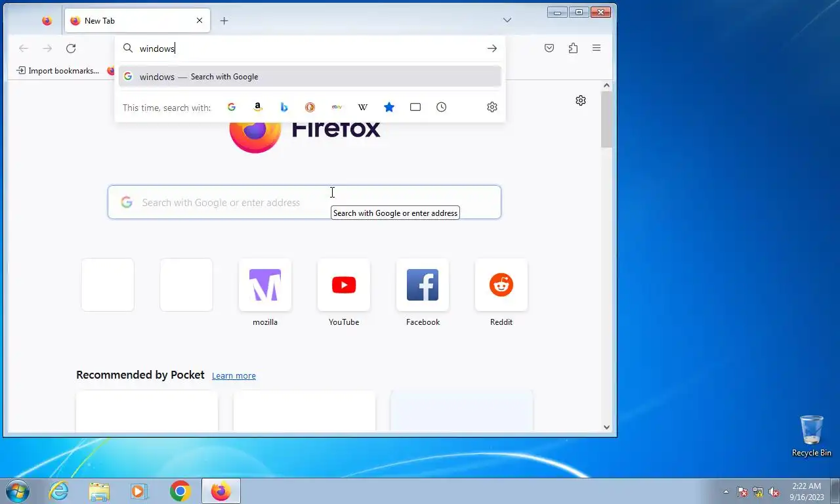Open the Firefox application menu
Image resolution: width=840 pixels, height=504 pixels.
tap(597, 48)
